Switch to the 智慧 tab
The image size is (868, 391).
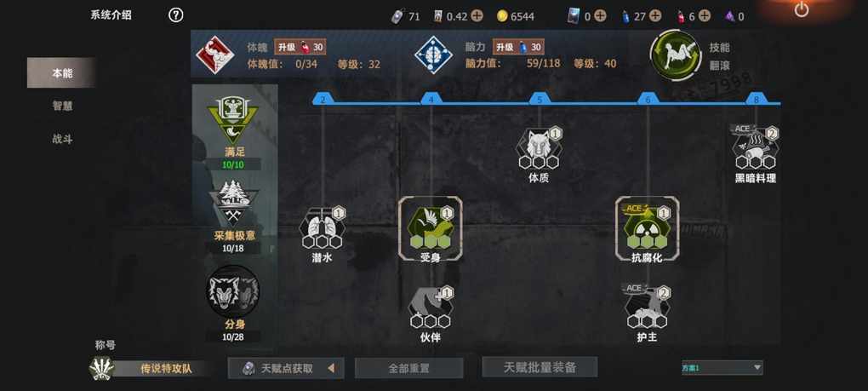point(62,106)
